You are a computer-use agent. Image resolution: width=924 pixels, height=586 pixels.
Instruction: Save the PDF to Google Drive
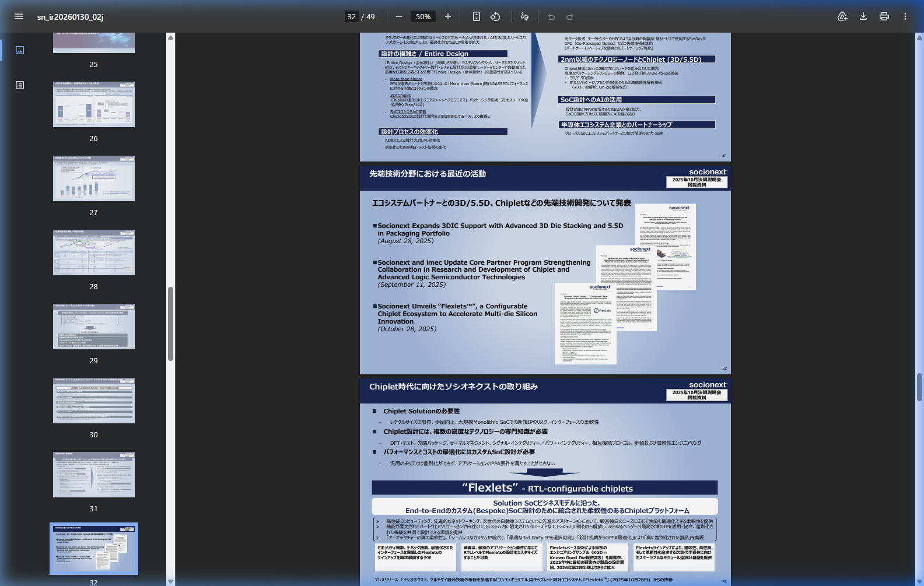pos(842,16)
